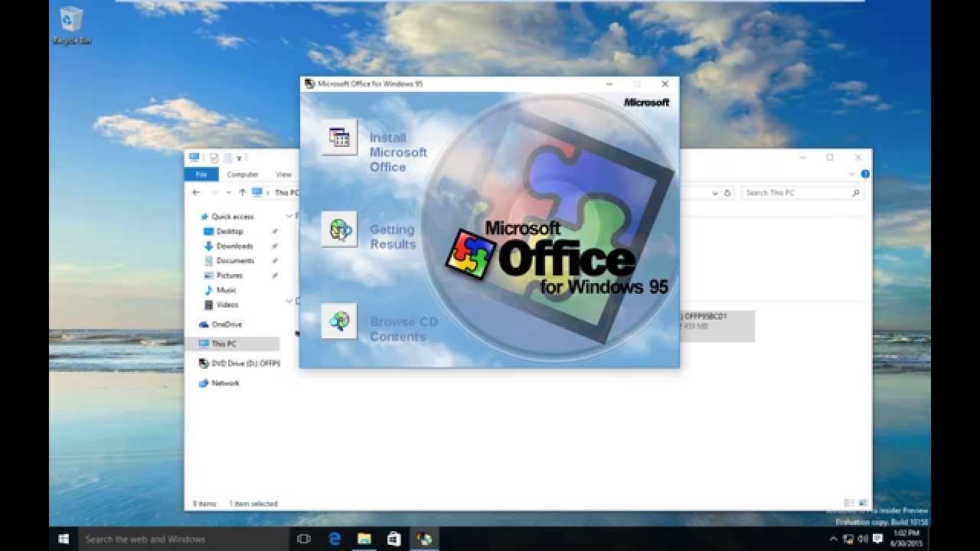Select Desktop in the navigation pane
This screenshot has width=980, height=551.
(x=230, y=231)
